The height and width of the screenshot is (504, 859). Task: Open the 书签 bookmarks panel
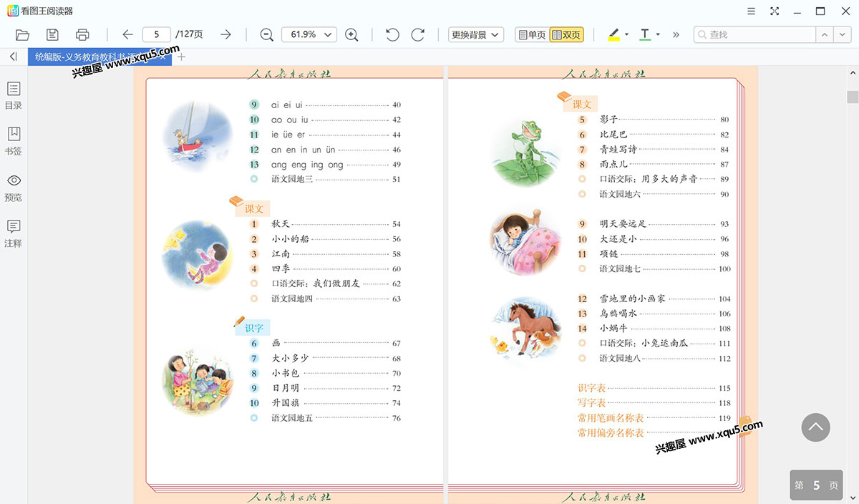(14, 141)
